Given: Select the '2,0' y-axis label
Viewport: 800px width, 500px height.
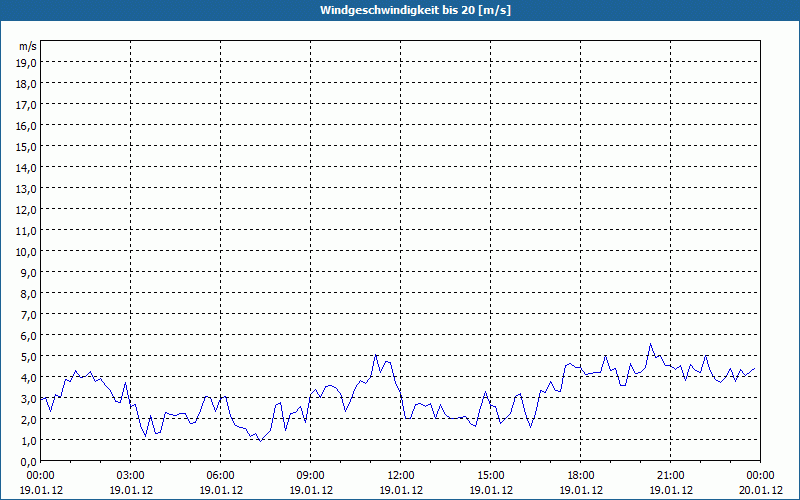Looking at the screenshot, I should pyautogui.click(x=28, y=419).
